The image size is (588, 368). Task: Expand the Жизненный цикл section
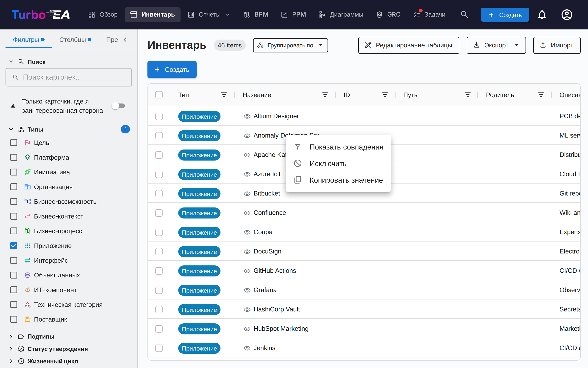(11, 361)
